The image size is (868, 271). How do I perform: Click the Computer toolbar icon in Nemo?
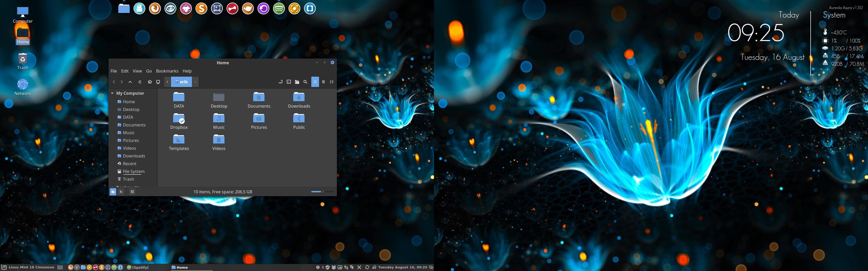click(x=158, y=82)
